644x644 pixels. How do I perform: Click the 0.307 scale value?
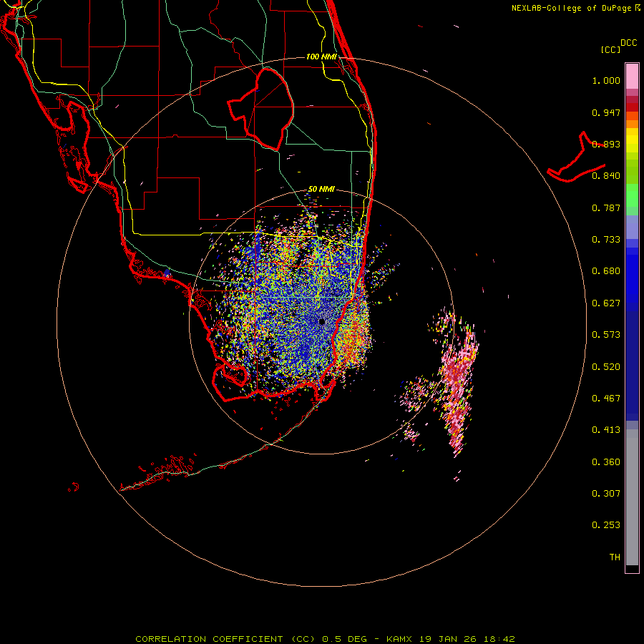click(x=606, y=493)
